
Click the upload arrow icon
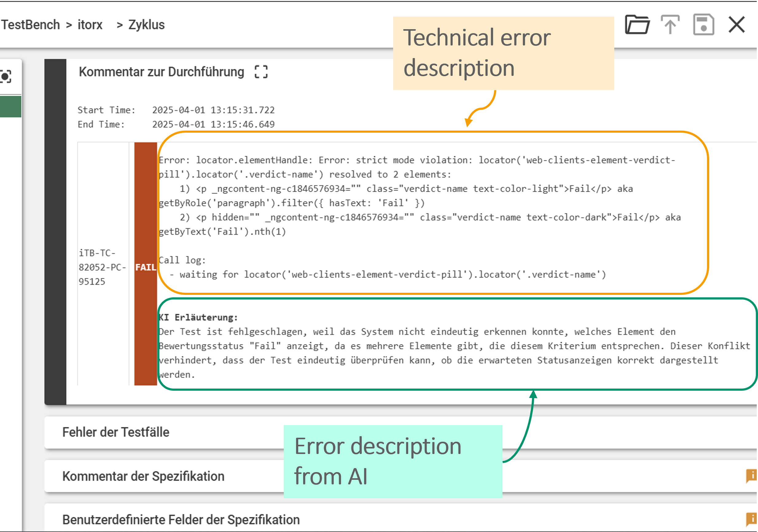(x=670, y=25)
